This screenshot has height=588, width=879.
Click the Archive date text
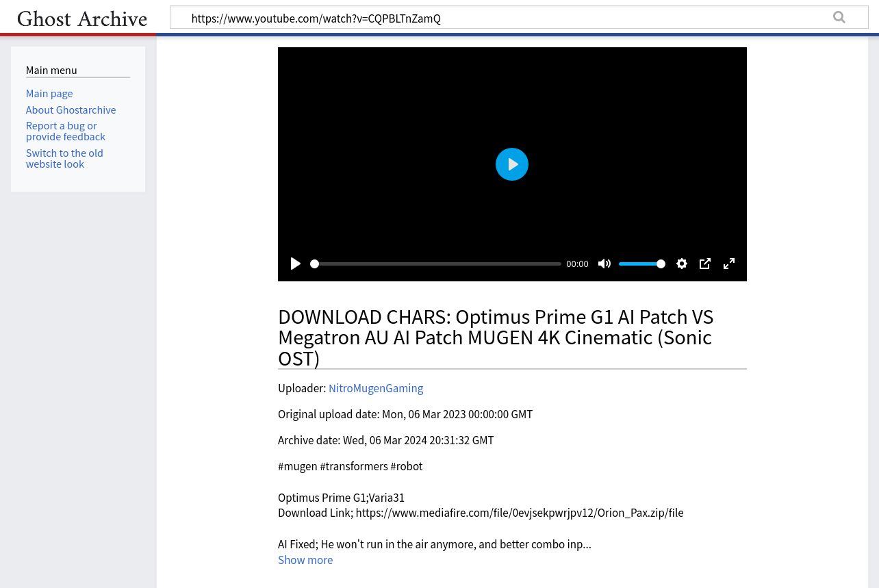pyautogui.click(x=386, y=440)
